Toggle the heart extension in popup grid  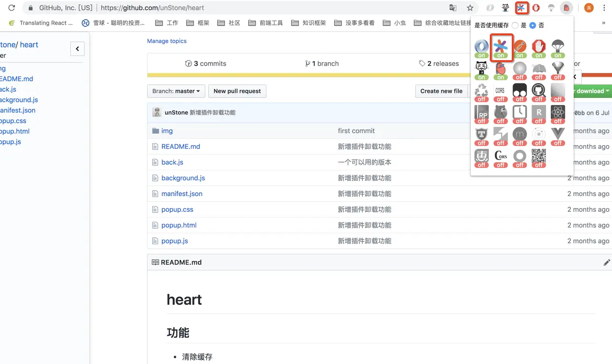pyautogui.click(x=500, y=70)
